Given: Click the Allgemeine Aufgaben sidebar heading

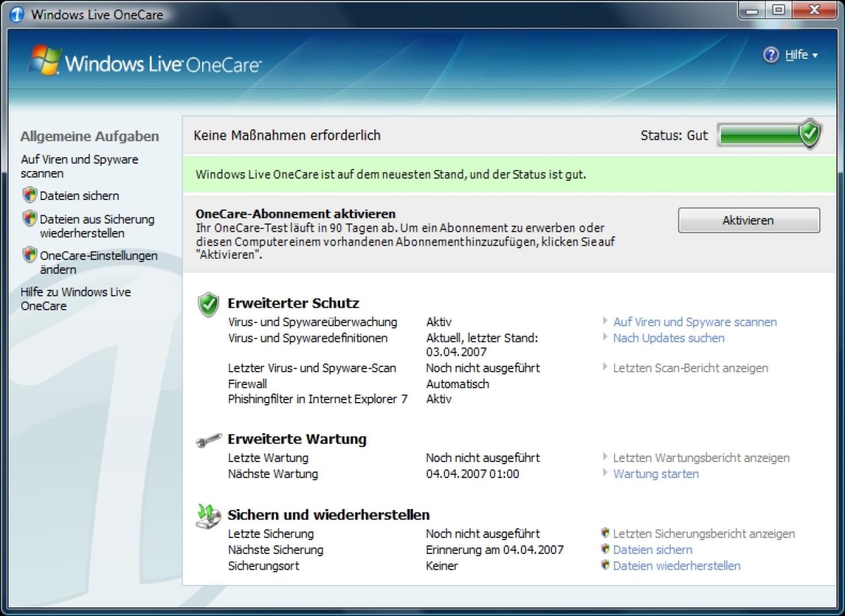Looking at the screenshot, I should coord(90,137).
